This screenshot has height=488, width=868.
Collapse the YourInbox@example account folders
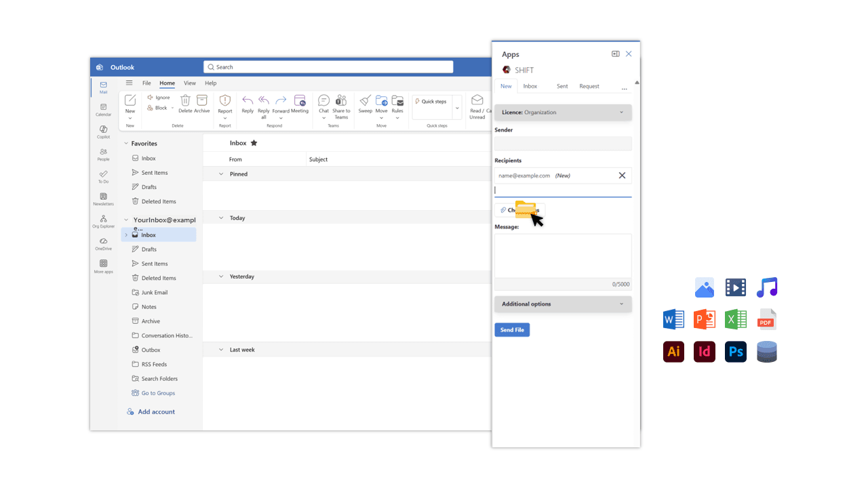[125, 220]
